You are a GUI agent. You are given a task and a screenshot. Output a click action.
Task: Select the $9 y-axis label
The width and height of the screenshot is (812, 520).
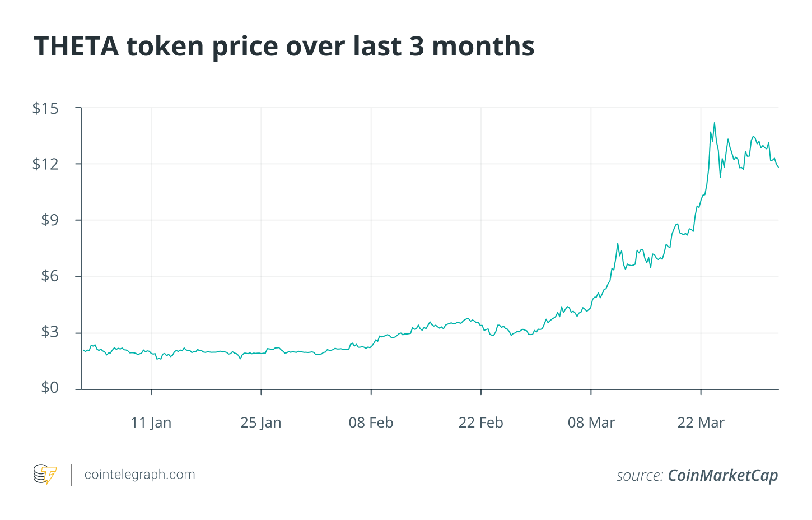coord(49,220)
